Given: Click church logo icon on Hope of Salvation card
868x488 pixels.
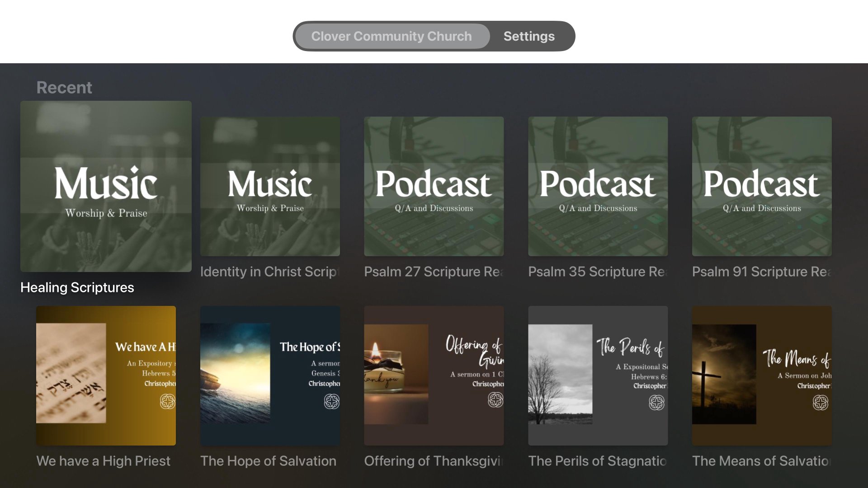Looking at the screenshot, I should pos(331,401).
